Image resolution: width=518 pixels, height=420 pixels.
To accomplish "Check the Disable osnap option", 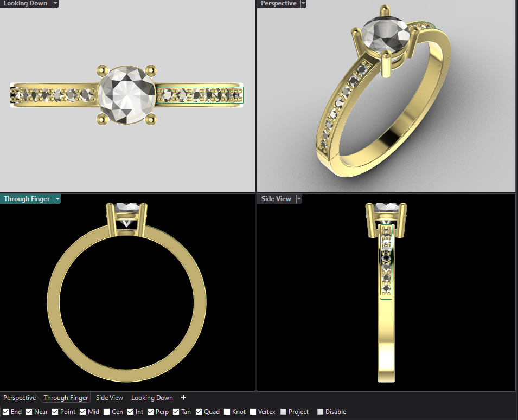I will tap(320, 412).
